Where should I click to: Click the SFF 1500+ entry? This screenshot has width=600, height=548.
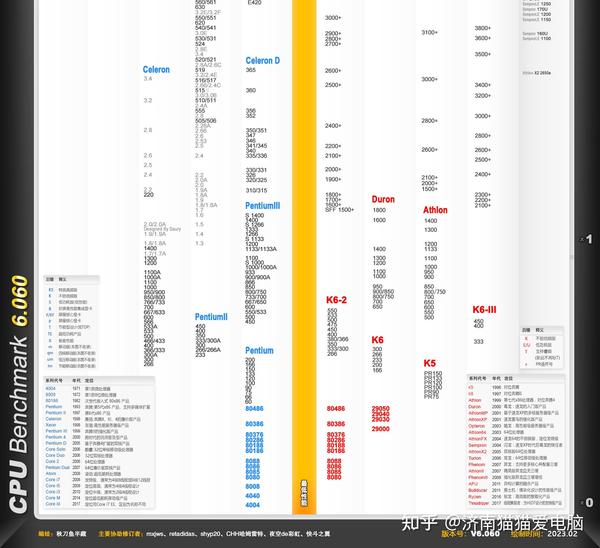pos(339,210)
